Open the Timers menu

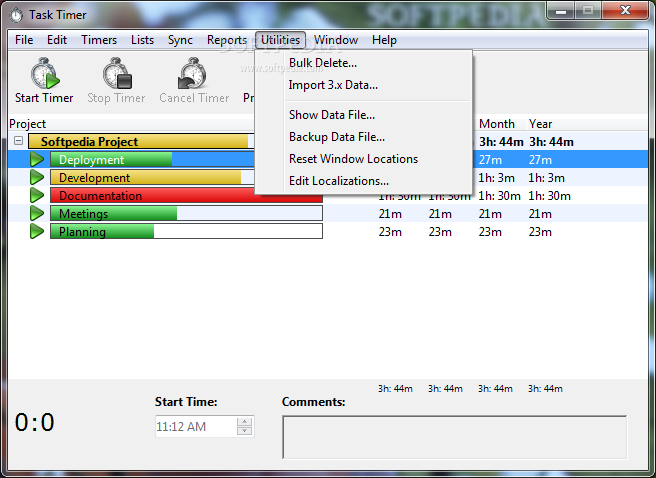pyautogui.click(x=99, y=40)
